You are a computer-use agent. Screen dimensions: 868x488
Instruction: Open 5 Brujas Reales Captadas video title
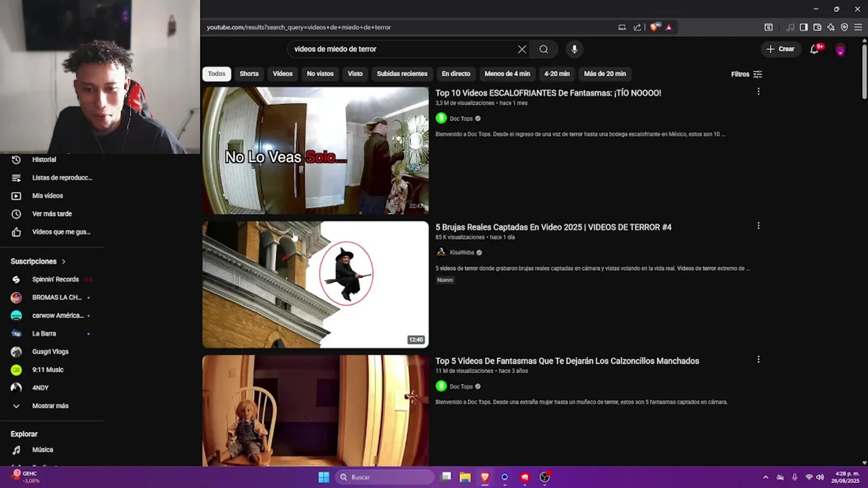(553, 227)
